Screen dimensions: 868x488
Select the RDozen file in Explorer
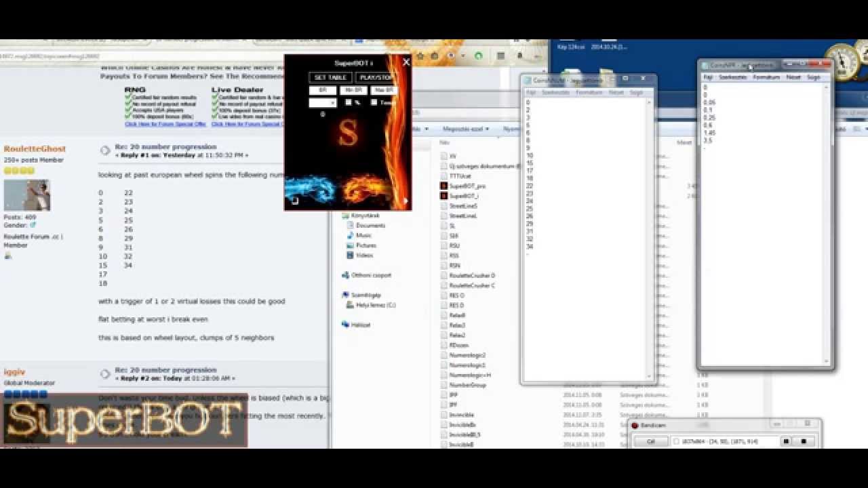pos(459,345)
